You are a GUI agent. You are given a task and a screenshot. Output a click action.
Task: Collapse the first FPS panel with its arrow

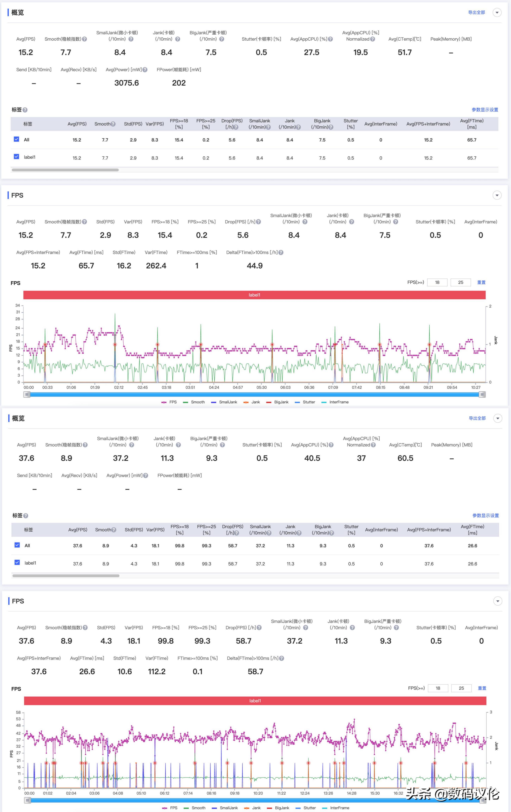tap(497, 195)
